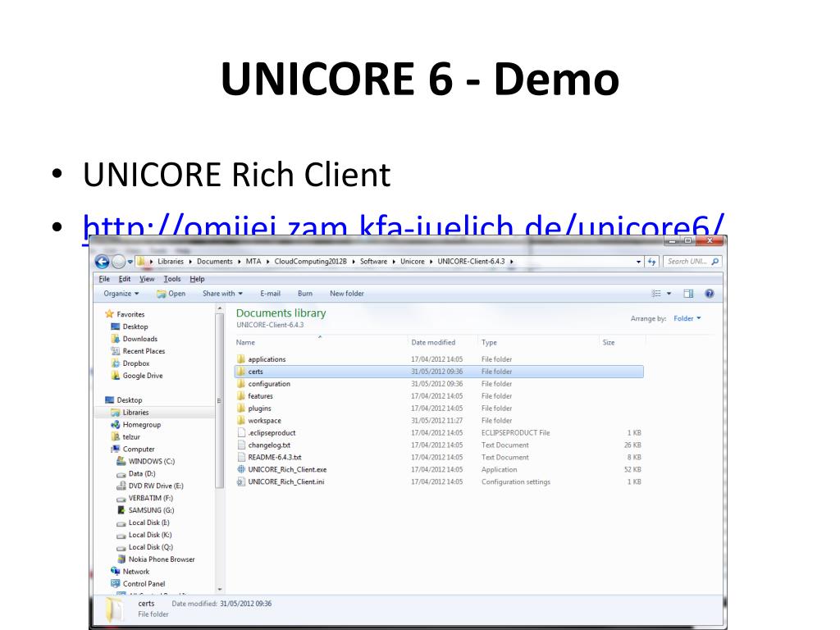The height and width of the screenshot is (630, 840).
Task: Click Documents in the address breadcrumb
Action: pos(214,262)
